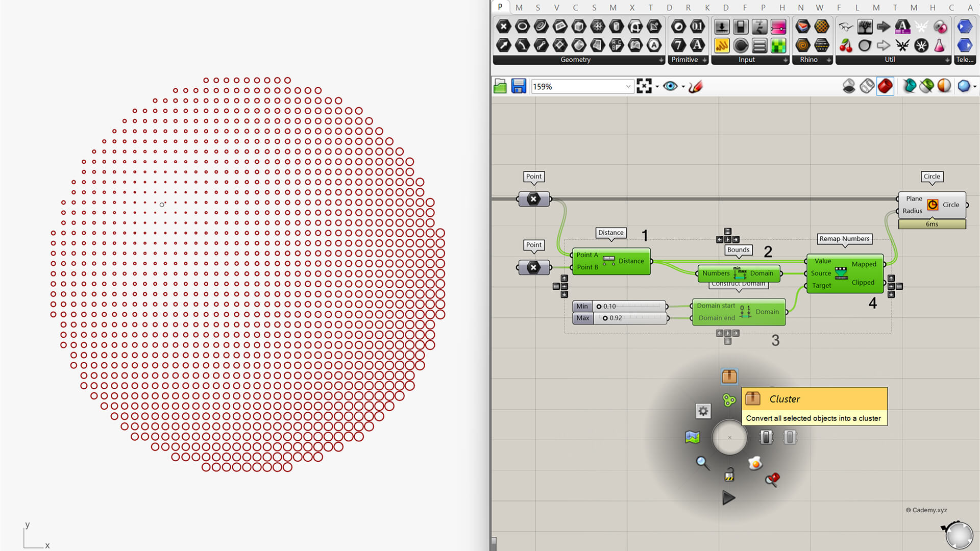The height and width of the screenshot is (551, 980).
Task: Toggle the teal selected-only preview icon
Action: pos(909,86)
